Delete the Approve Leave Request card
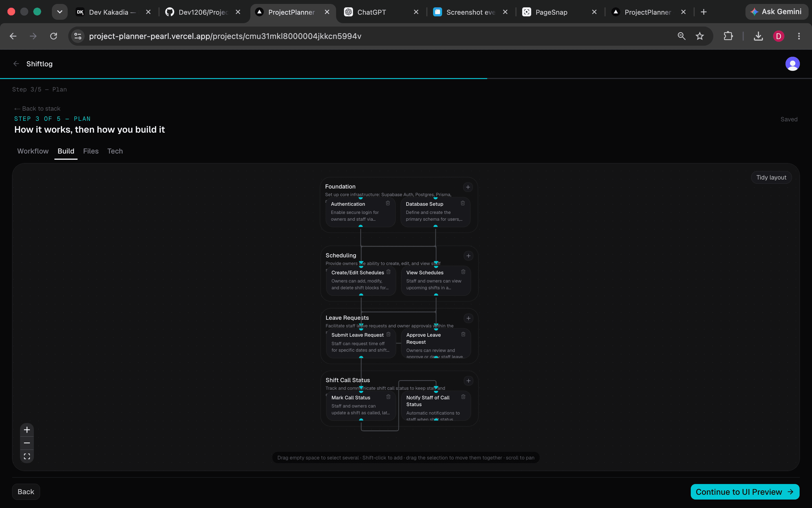This screenshot has height=508, width=812. (x=463, y=334)
